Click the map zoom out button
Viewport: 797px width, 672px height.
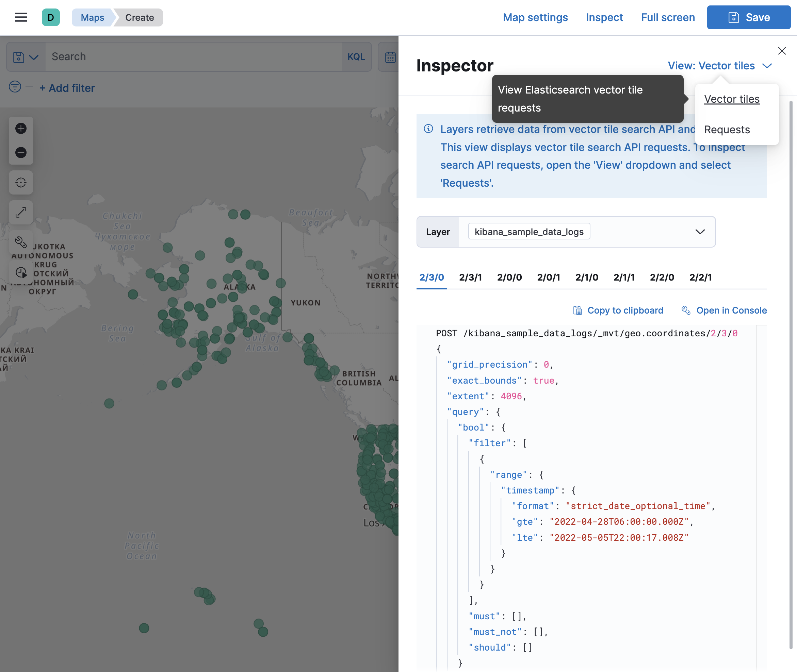tap(21, 152)
